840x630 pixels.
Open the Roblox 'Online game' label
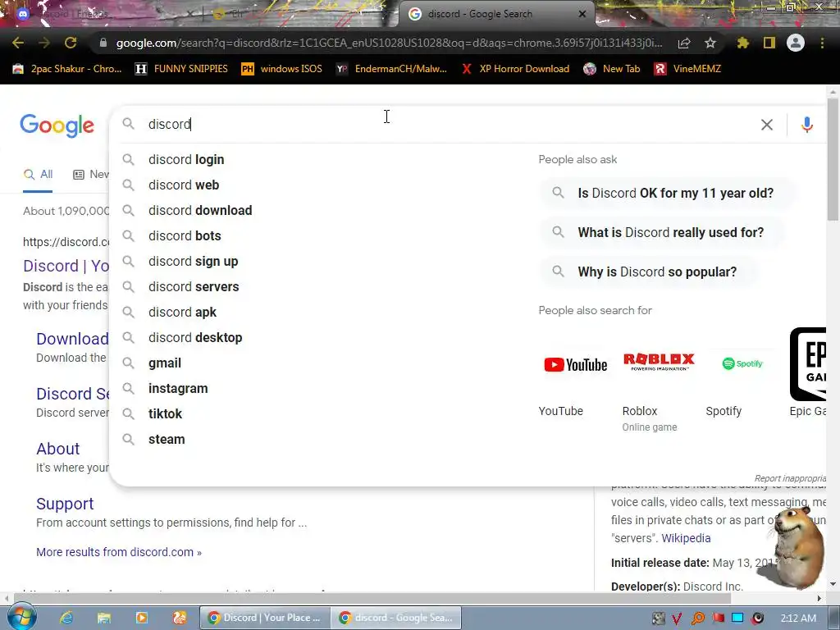pyautogui.click(x=650, y=427)
